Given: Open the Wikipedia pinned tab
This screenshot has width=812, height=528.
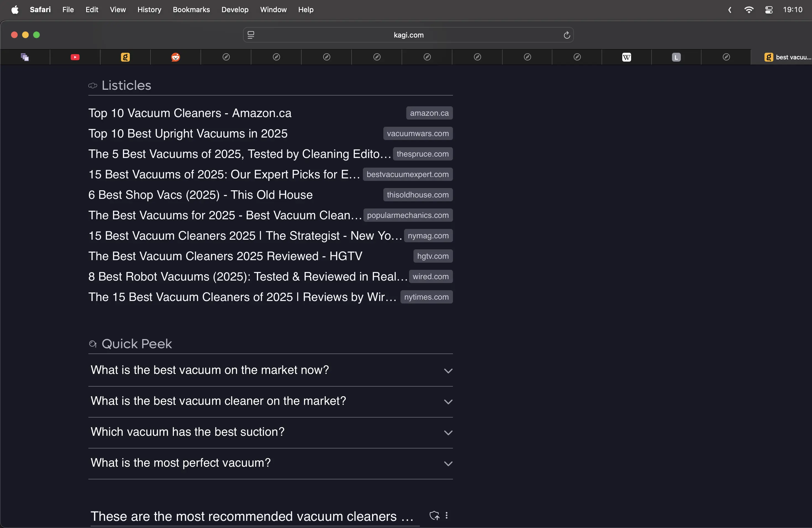Looking at the screenshot, I should point(626,57).
